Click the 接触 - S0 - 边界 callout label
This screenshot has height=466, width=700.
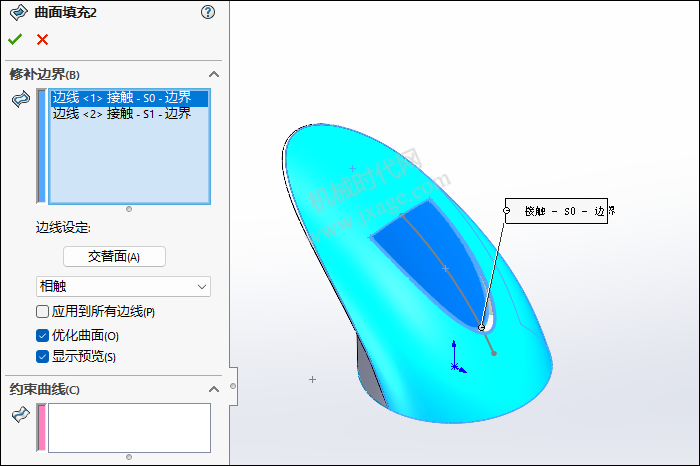[x=556, y=211]
